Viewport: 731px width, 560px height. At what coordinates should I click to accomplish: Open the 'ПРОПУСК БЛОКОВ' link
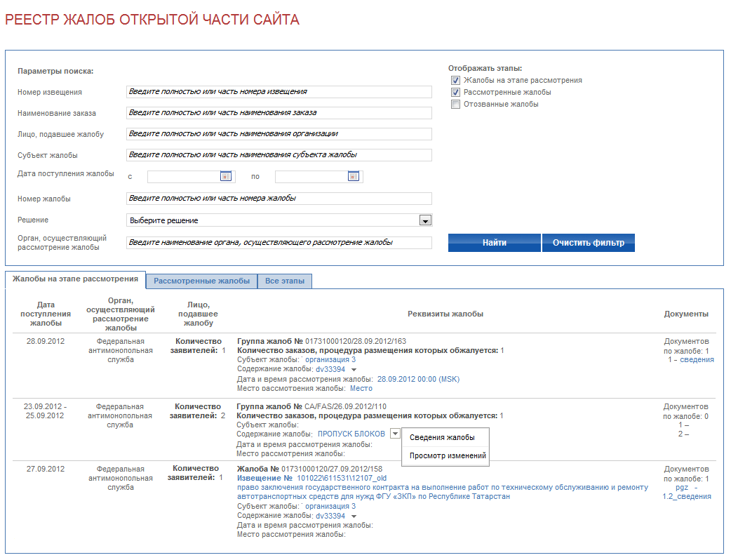351,434
